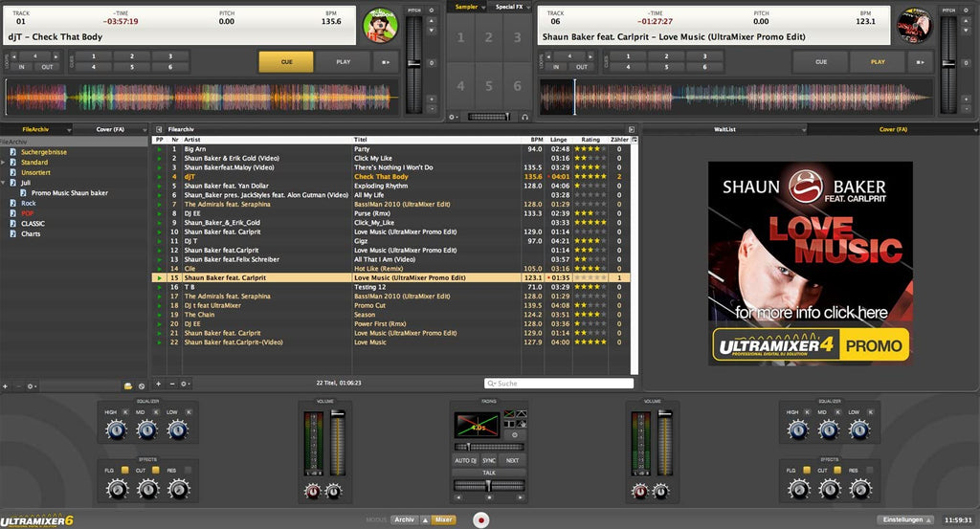Image resolution: width=980 pixels, height=529 pixels.
Task: Toggle right deck CUT effect
Action: coord(838,471)
